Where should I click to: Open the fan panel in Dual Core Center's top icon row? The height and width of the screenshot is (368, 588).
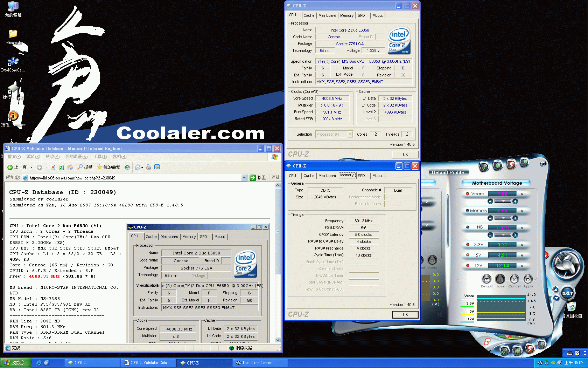click(x=498, y=165)
